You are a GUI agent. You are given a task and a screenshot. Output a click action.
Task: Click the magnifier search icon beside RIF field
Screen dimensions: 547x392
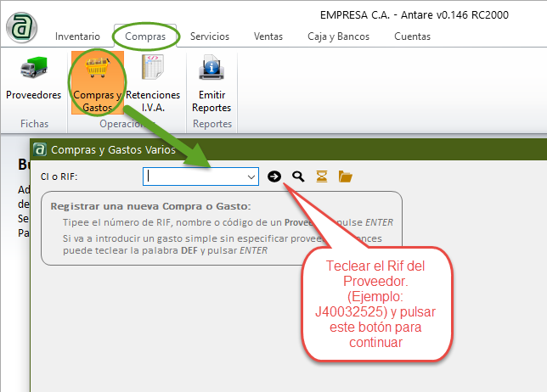(298, 176)
